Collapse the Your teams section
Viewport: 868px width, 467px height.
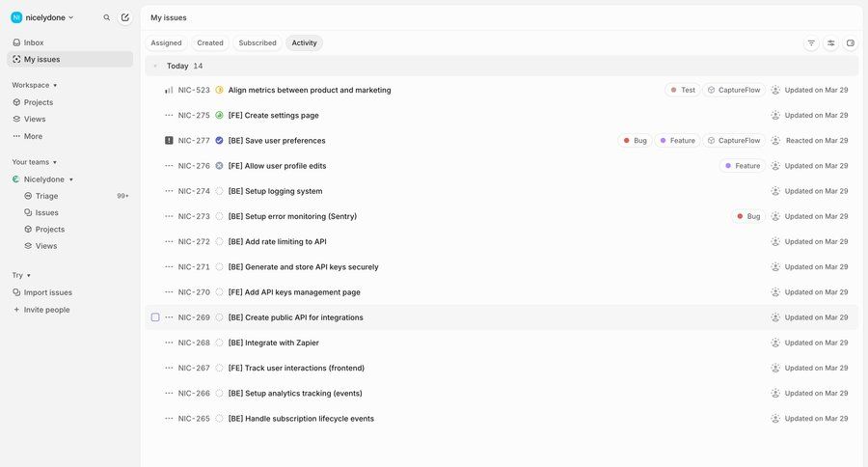coord(35,162)
